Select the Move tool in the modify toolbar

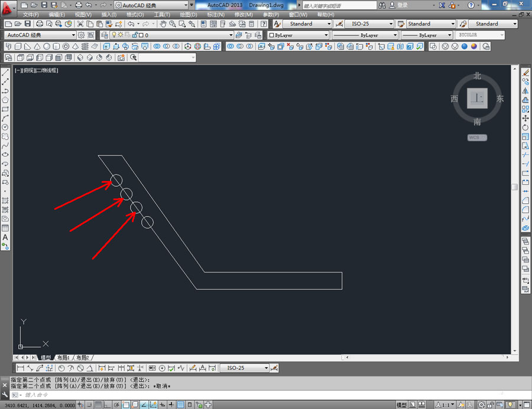(525, 118)
